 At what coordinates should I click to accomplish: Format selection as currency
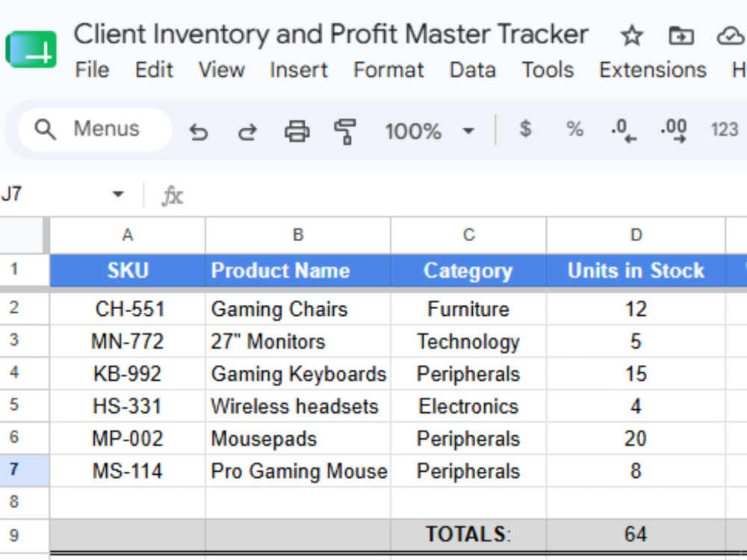click(525, 129)
